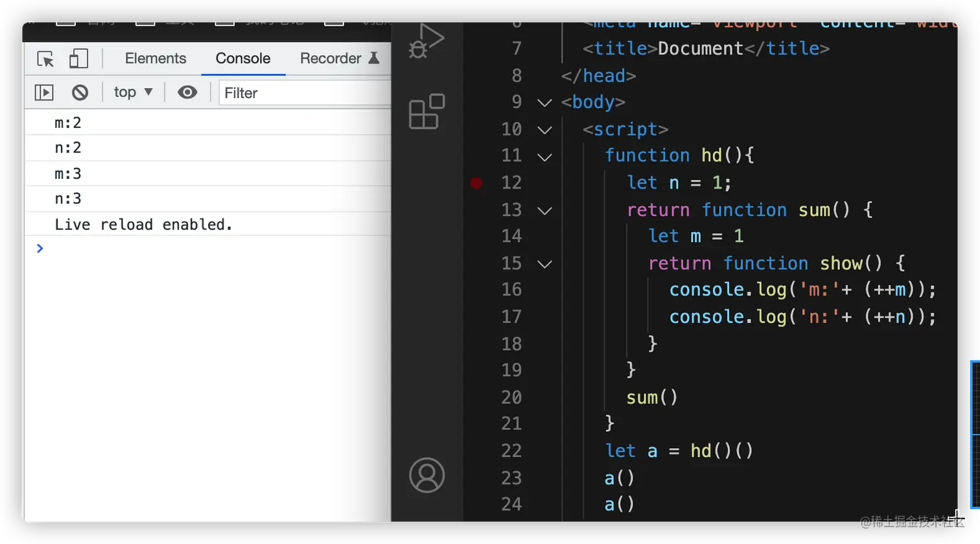Click the console prompt arrow
Viewport: 980px width, 544px height.
click(40, 248)
